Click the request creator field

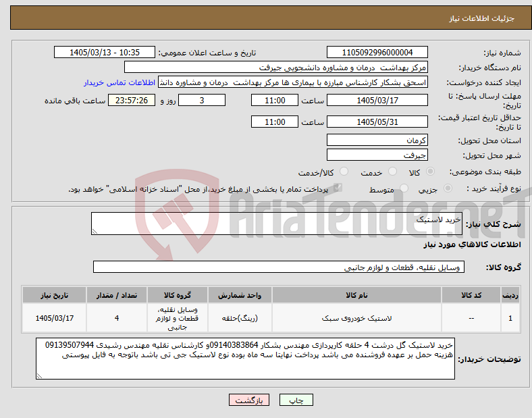click(293, 82)
